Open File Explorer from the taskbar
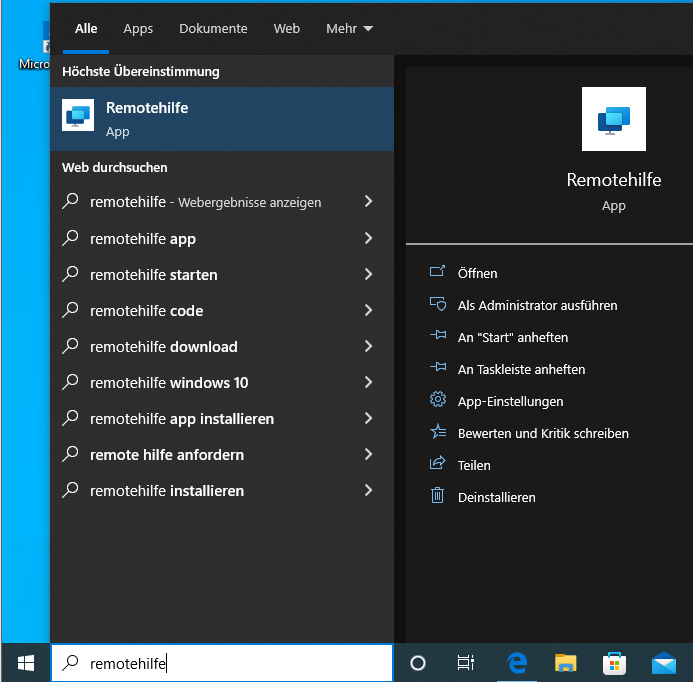 coord(566,662)
